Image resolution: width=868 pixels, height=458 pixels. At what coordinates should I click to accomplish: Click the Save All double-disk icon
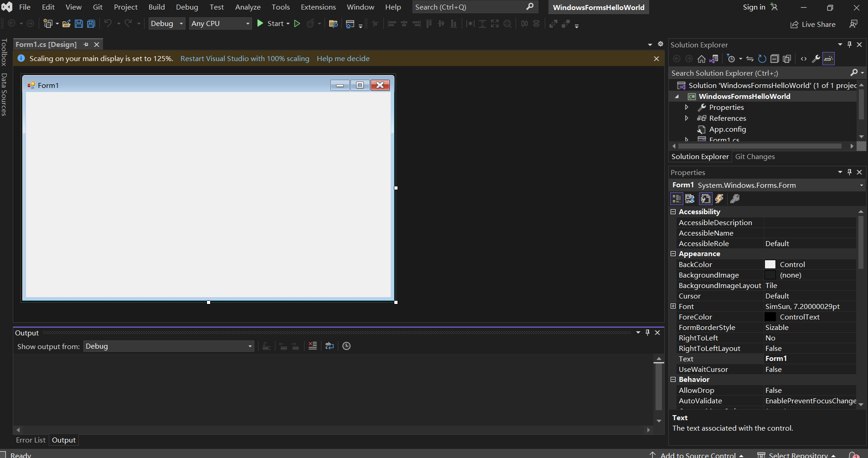click(91, 24)
